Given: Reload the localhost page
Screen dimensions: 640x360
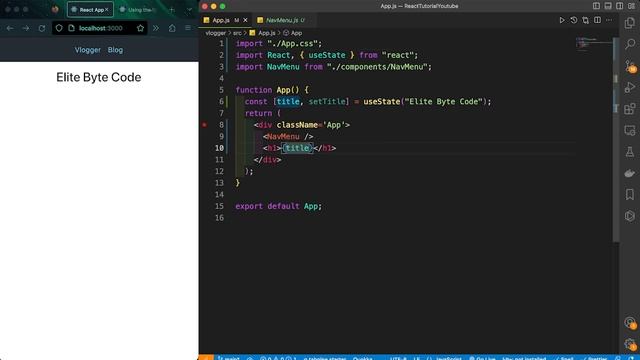Looking at the screenshot, I should pos(42,28).
